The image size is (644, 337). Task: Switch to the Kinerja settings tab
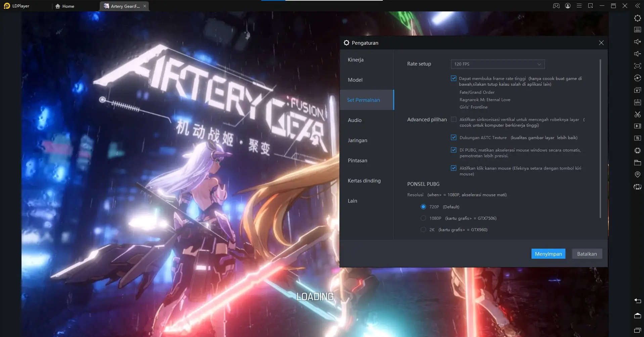pos(367,59)
